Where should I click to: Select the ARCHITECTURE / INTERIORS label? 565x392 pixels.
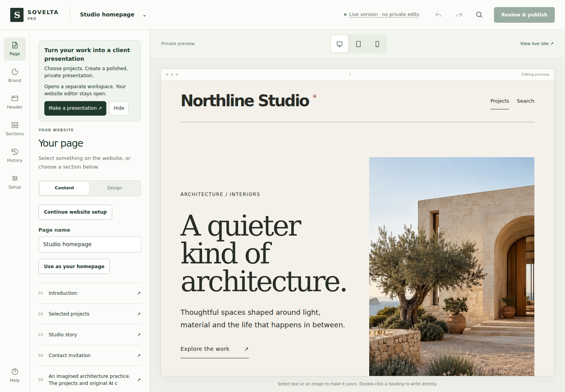click(220, 194)
